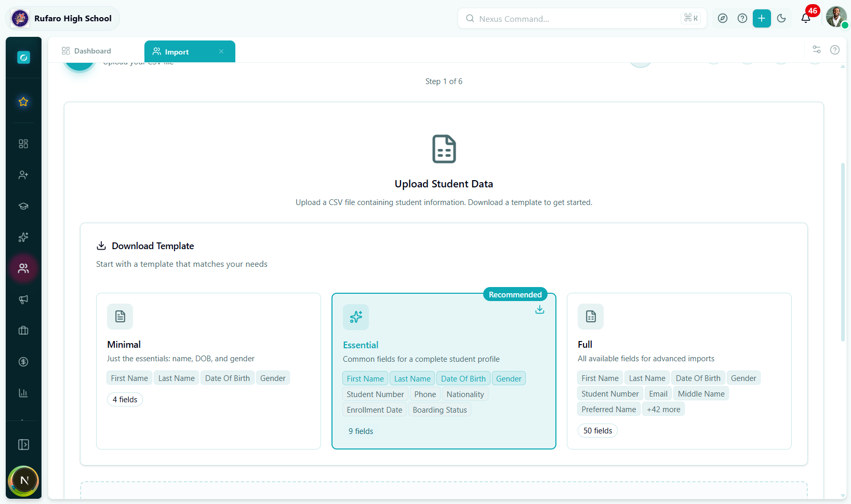Click the Essential template sparkle icon
Image resolution: width=851 pixels, height=504 pixels.
356,317
